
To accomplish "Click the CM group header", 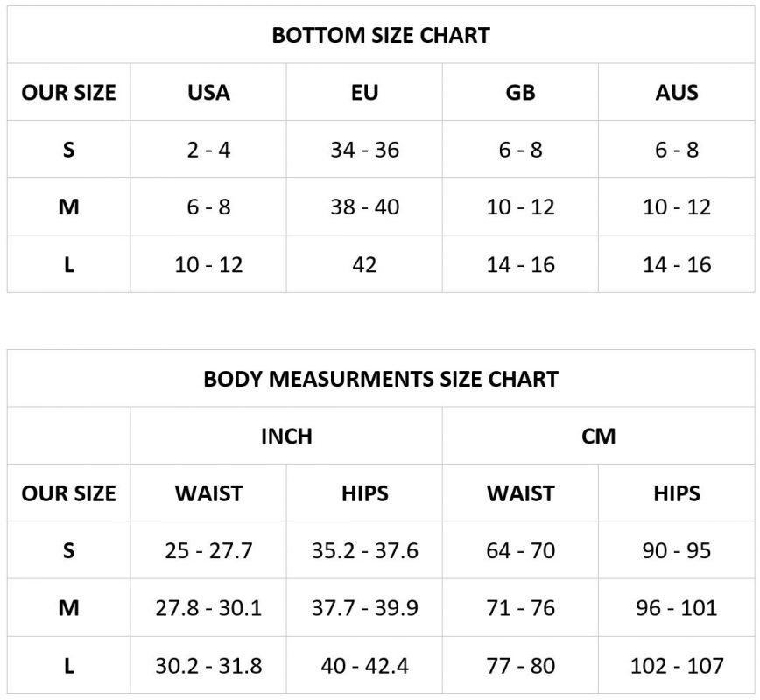I will (598, 436).
